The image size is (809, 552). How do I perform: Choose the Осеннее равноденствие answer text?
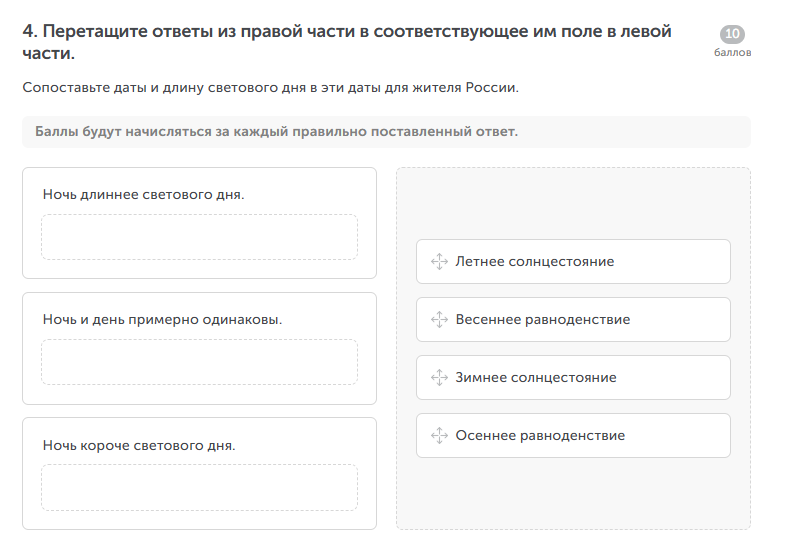point(540,436)
